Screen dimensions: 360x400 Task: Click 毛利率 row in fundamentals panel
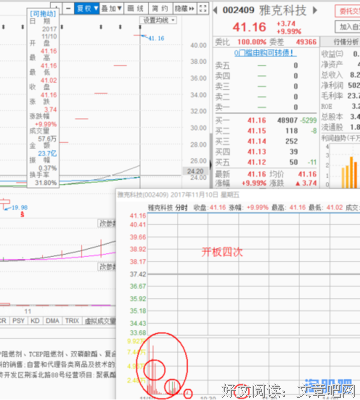(x=340, y=96)
